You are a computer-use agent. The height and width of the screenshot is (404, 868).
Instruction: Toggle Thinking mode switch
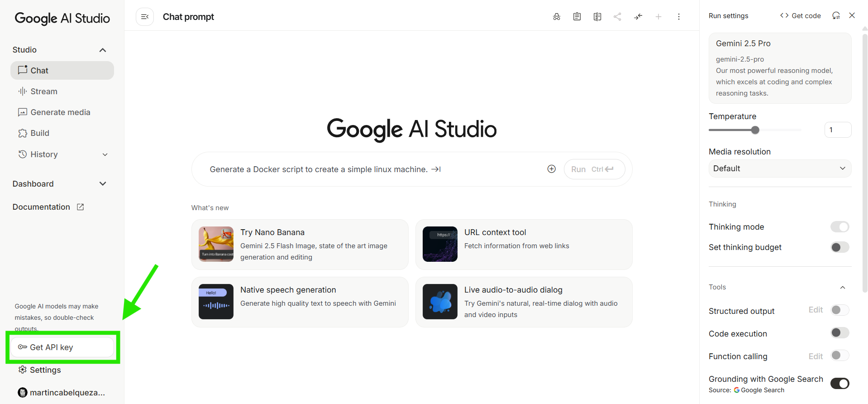839,227
